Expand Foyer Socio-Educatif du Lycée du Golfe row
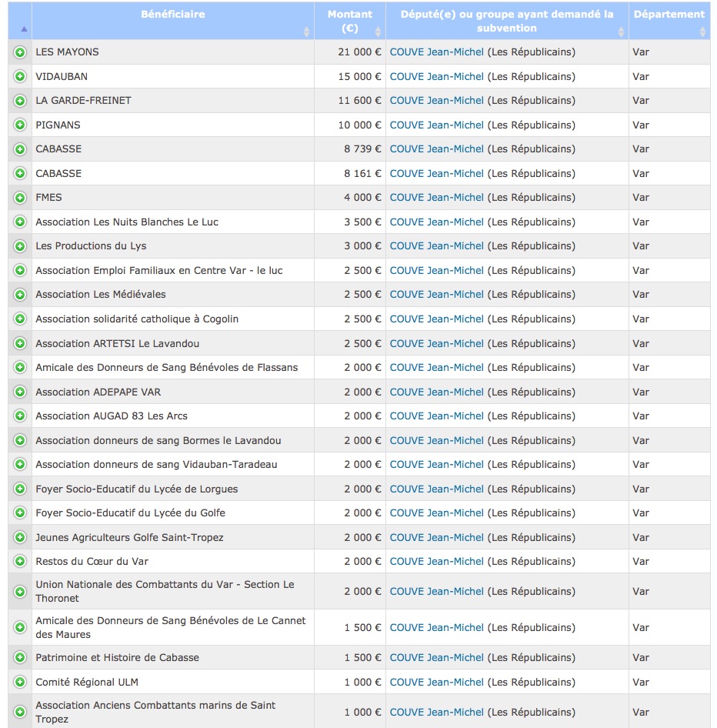 pos(20,513)
